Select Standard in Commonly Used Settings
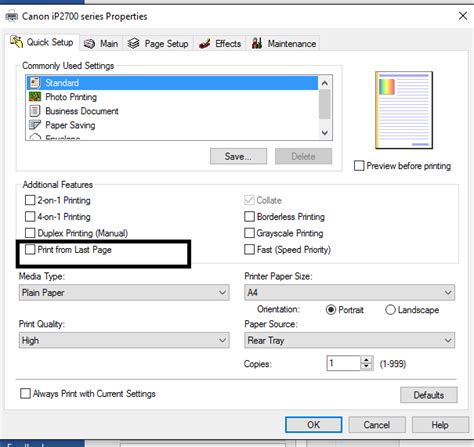474x447 pixels. [x=172, y=83]
